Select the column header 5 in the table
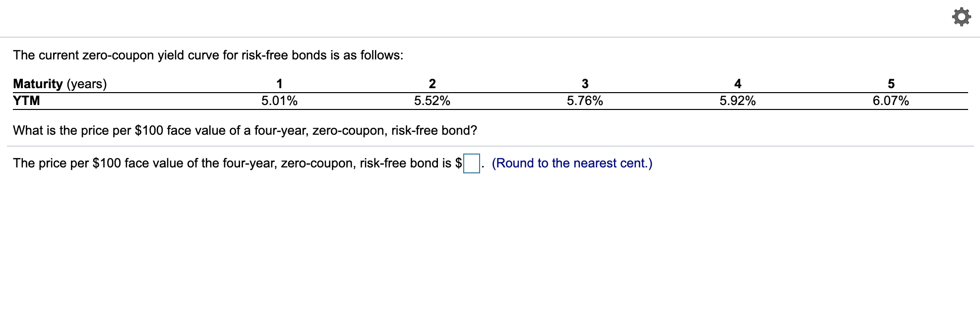The width and height of the screenshot is (980, 318). [x=891, y=84]
